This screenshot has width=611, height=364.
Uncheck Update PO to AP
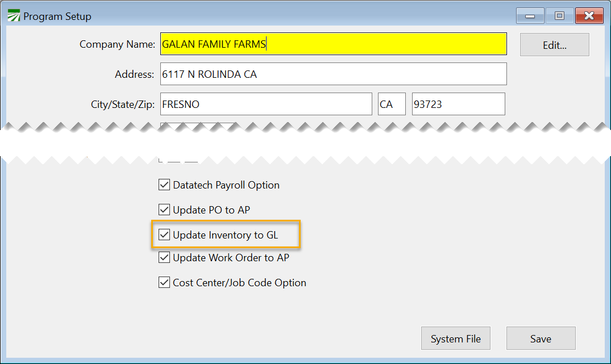[x=164, y=210]
